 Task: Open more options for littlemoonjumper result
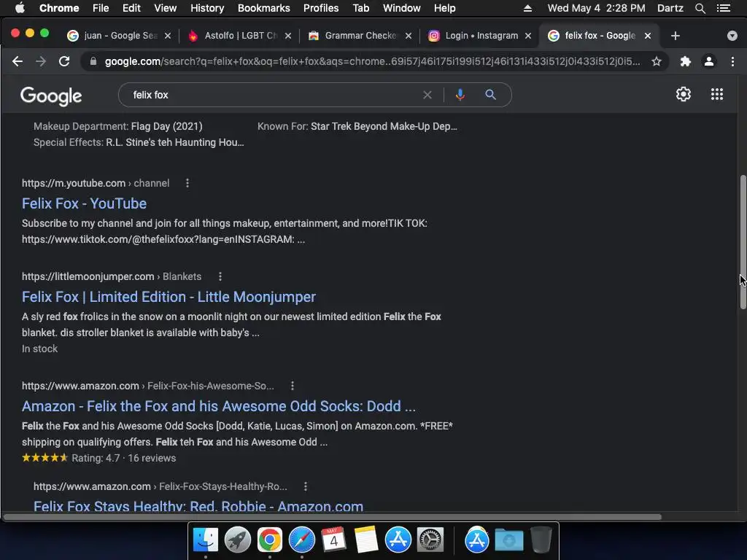(x=220, y=276)
